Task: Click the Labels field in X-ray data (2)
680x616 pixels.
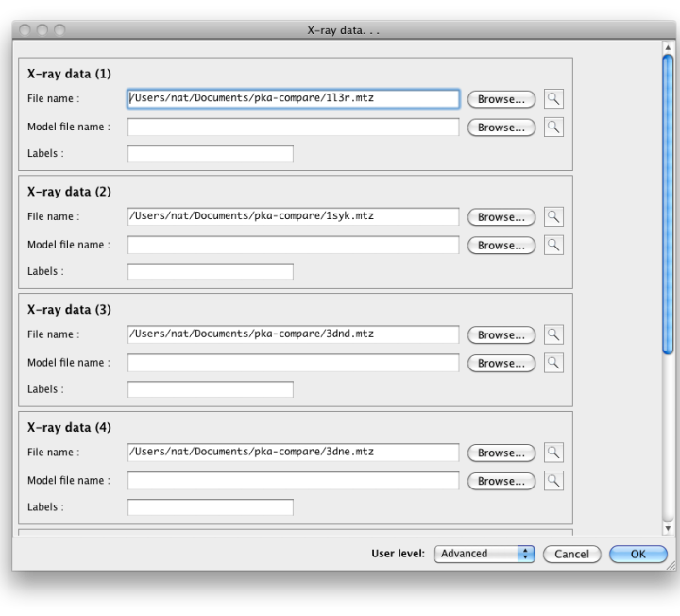Action: pyautogui.click(x=210, y=272)
